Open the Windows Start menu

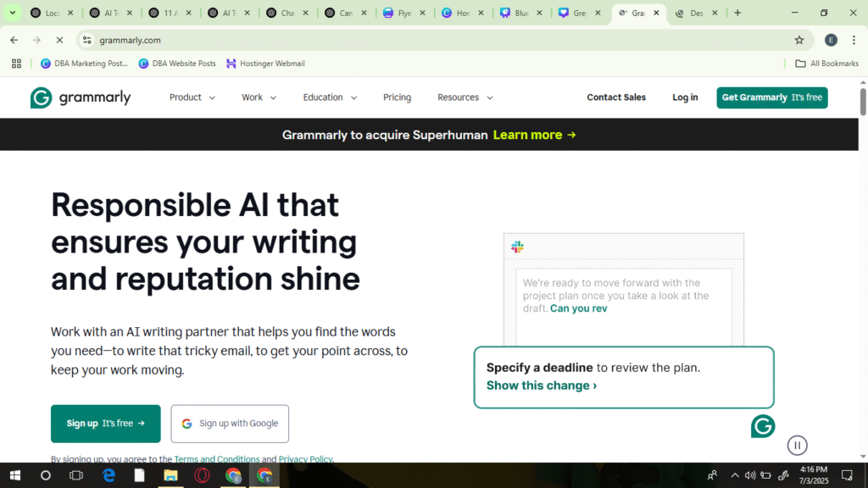tap(15, 475)
